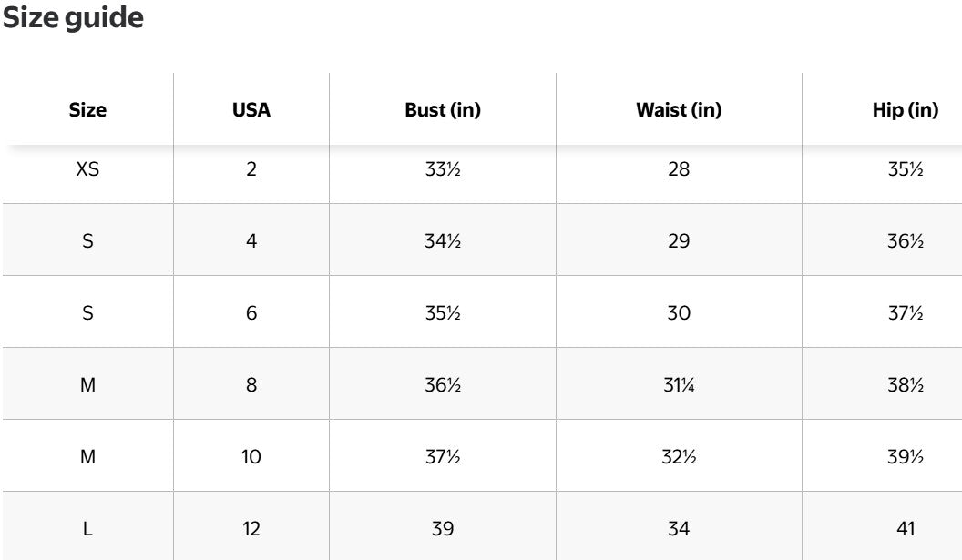Screen dimensions: 962x560
Task: Click USA size 10 cell
Action: click(x=251, y=457)
